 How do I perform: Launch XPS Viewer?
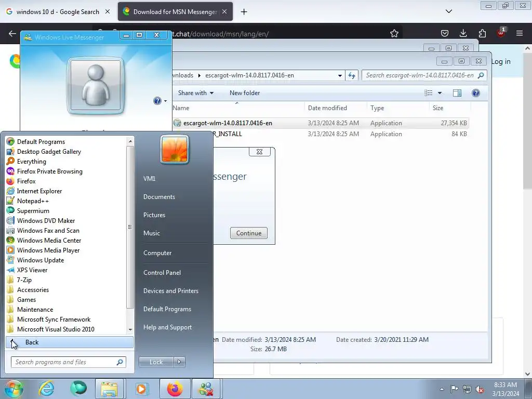pyautogui.click(x=32, y=270)
